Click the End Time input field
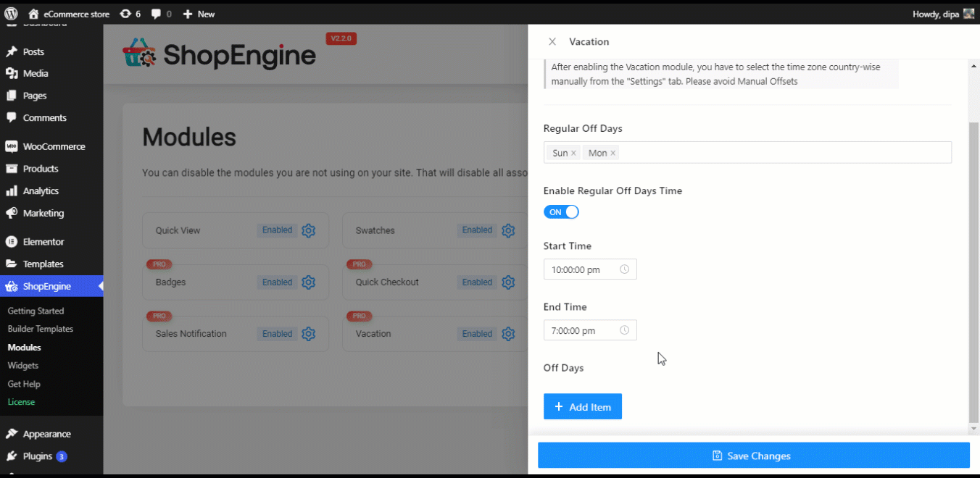This screenshot has height=478, width=980. tap(590, 330)
